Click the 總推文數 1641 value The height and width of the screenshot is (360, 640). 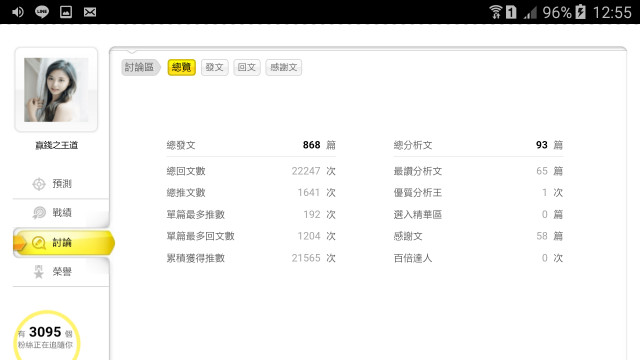(x=309, y=193)
